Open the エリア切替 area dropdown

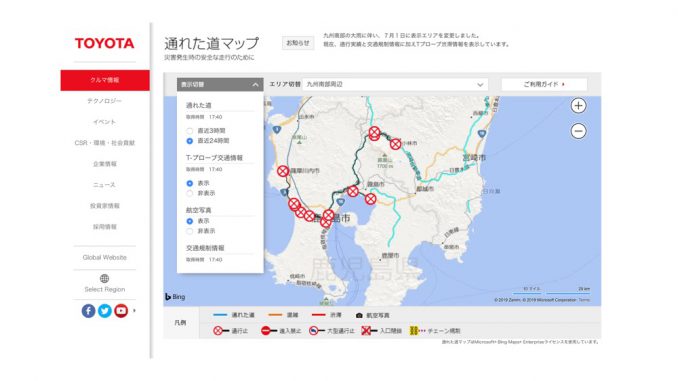(x=395, y=84)
